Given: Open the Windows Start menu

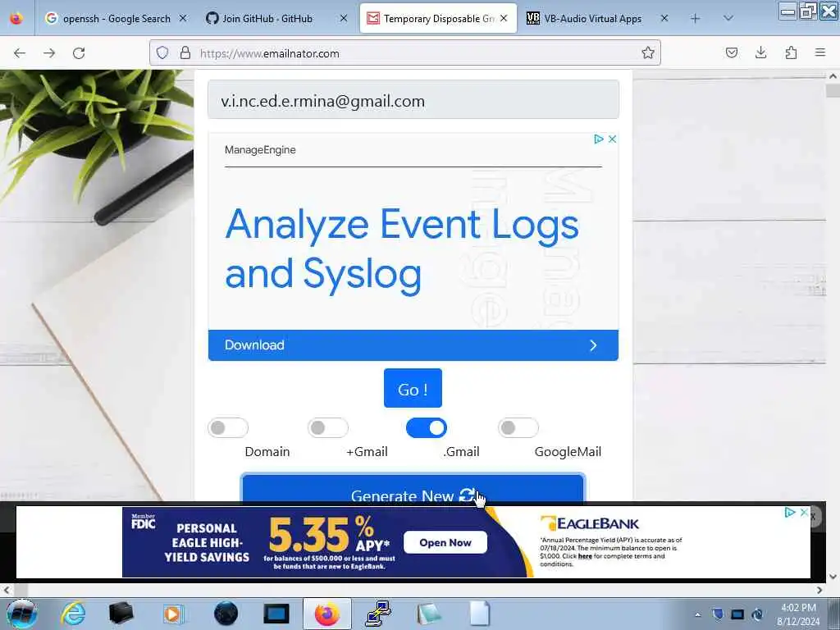Looking at the screenshot, I should point(21,614).
